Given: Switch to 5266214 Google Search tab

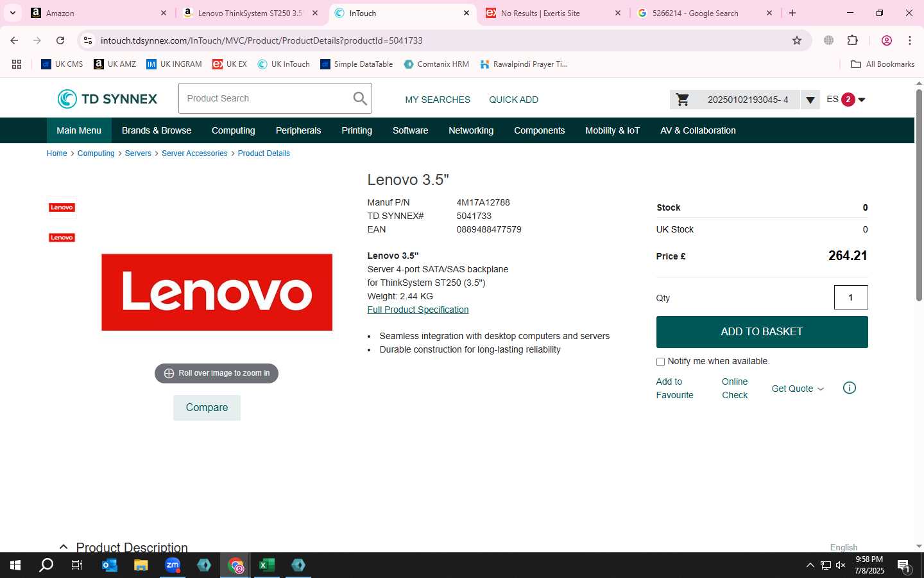Looking at the screenshot, I should click(705, 13).
